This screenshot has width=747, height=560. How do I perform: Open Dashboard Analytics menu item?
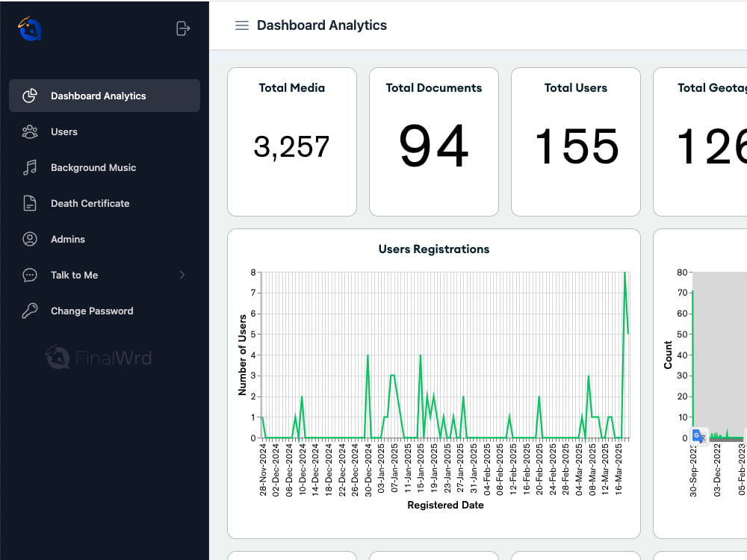pos(105,96)
